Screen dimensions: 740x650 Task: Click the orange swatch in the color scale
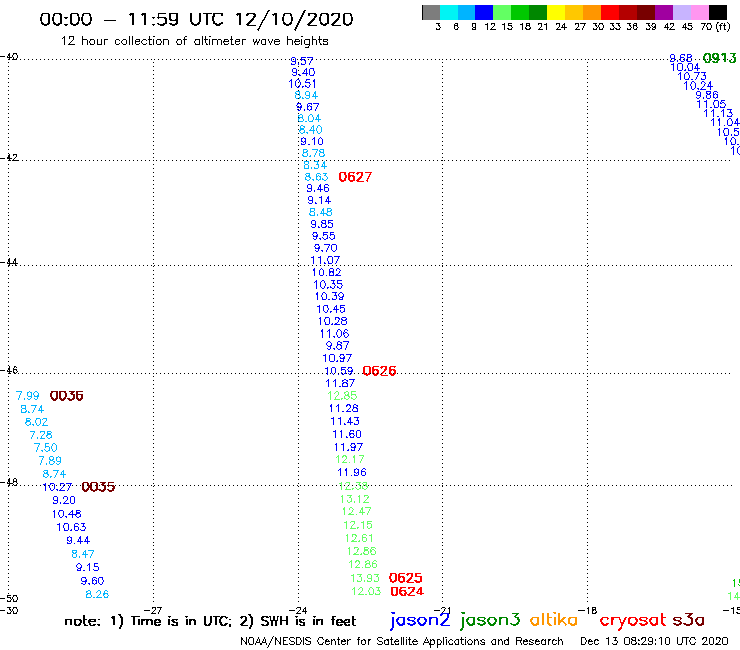click(592, 12)
